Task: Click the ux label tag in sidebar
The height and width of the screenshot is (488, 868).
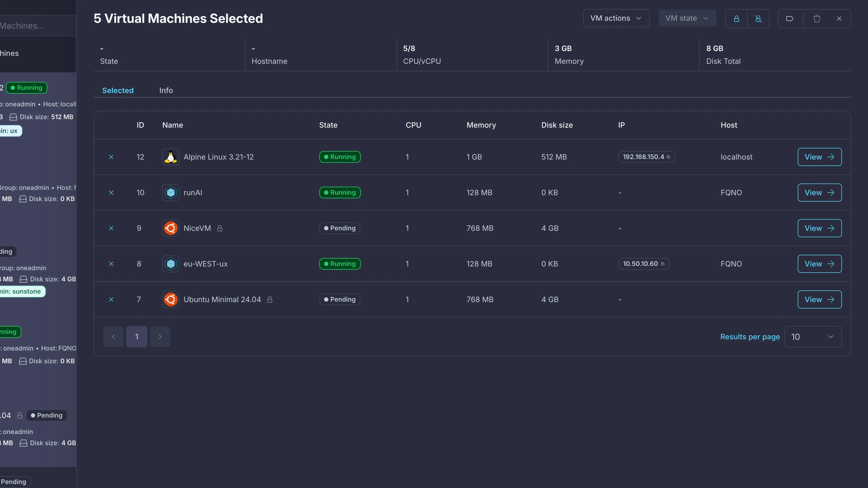Action: (11, 131)
